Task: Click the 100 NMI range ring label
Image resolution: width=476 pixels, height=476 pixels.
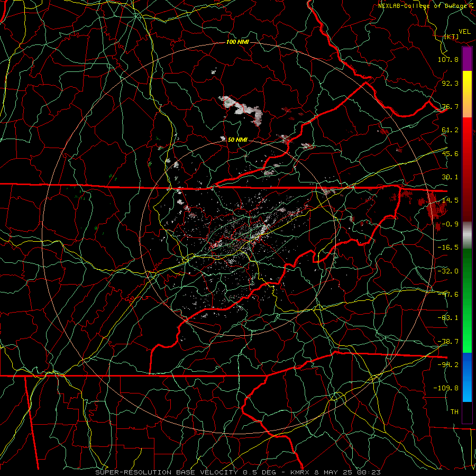Action: click(237, 42)
